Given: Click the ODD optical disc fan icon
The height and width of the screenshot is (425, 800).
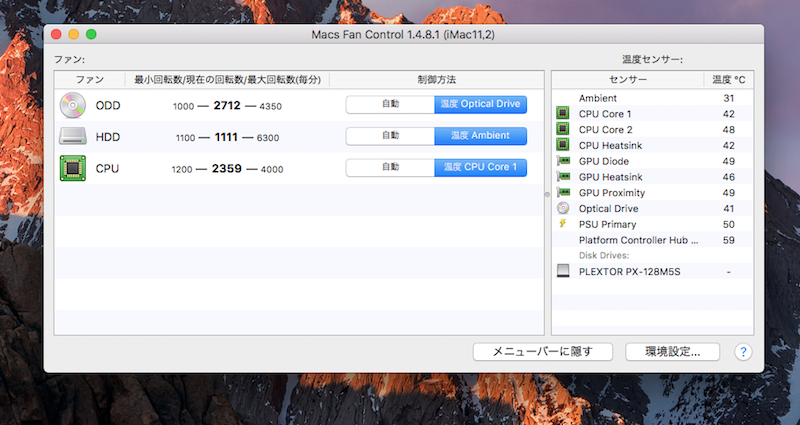Looking at the screenshot, I should coord(73,105).
